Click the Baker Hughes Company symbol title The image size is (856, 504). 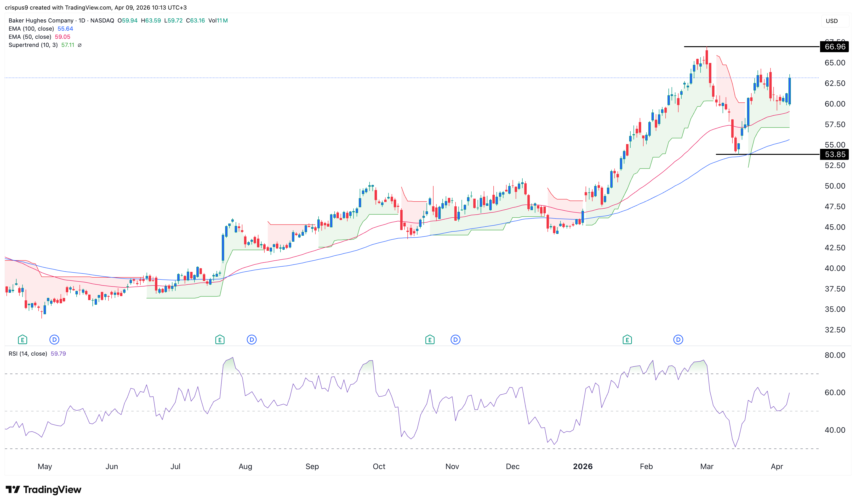(x=41, y=21)
